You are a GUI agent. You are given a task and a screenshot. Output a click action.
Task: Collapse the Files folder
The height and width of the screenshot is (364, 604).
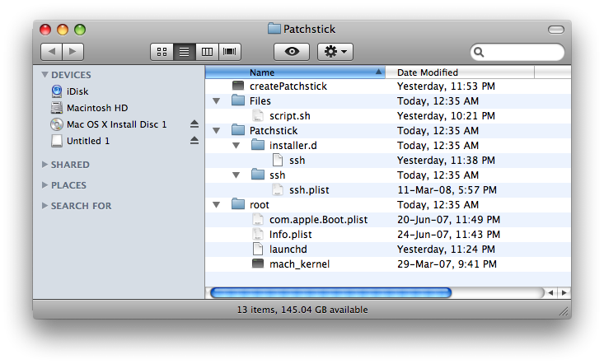[217, 101]
